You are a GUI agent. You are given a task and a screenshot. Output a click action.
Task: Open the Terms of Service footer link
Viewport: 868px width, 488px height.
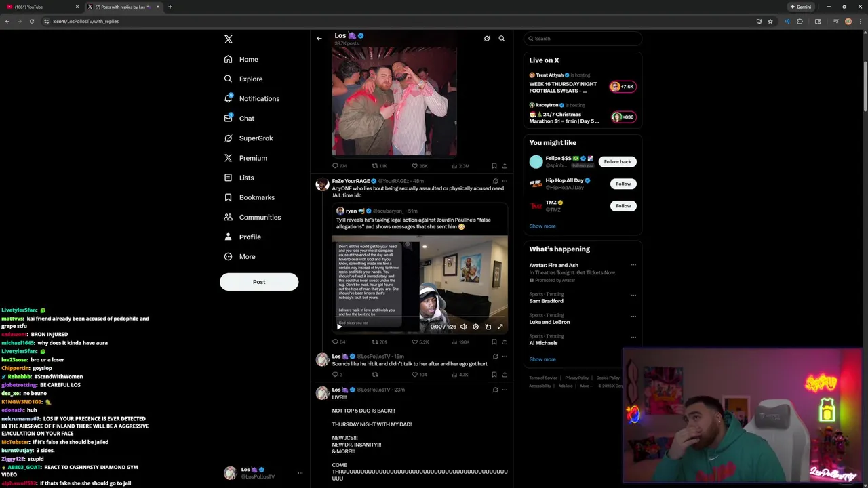(544, 378)
